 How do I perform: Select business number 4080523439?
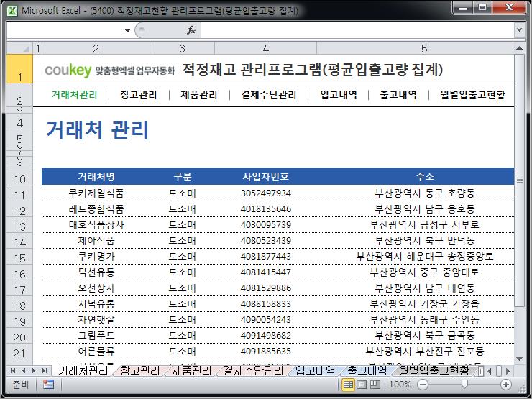click(x=266, y=241)
